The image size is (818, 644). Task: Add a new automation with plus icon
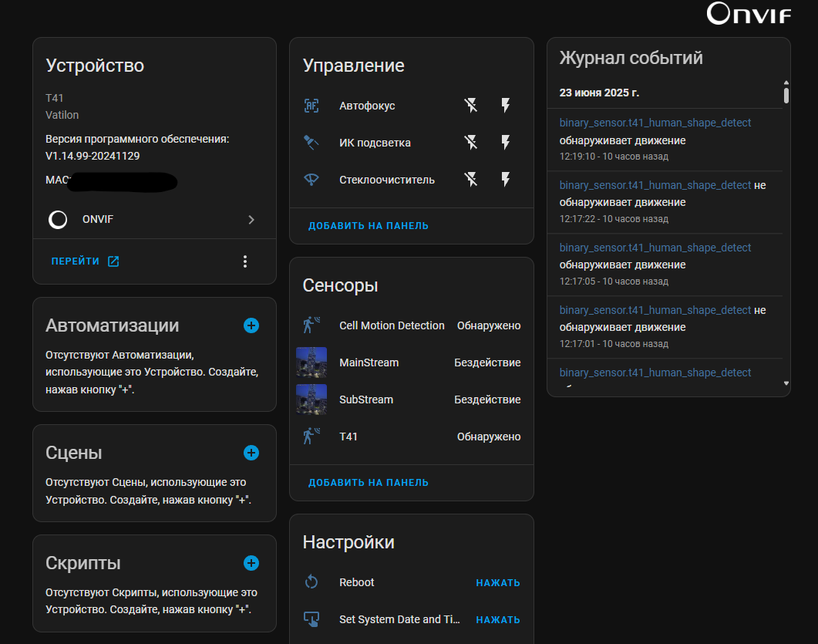coord(251,325)
